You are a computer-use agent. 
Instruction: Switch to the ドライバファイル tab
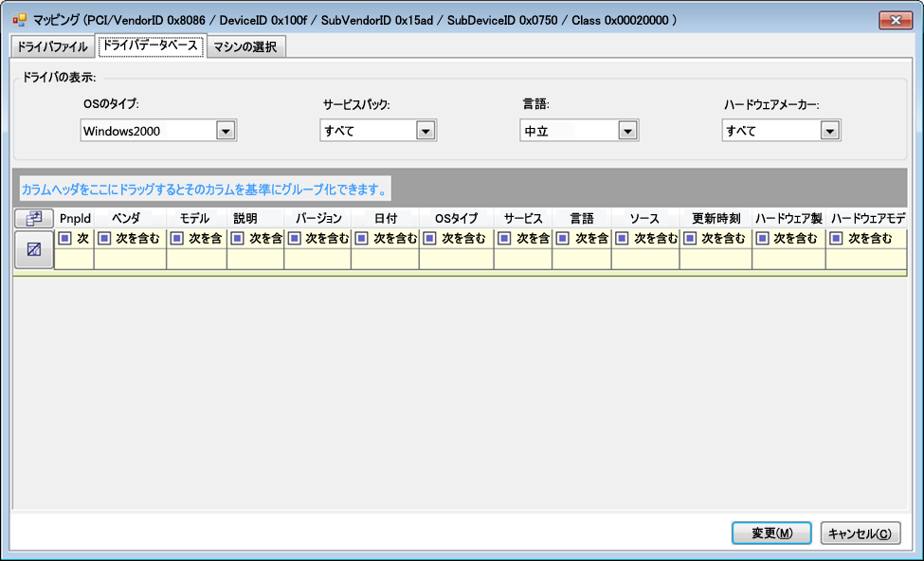click(52, 46)
